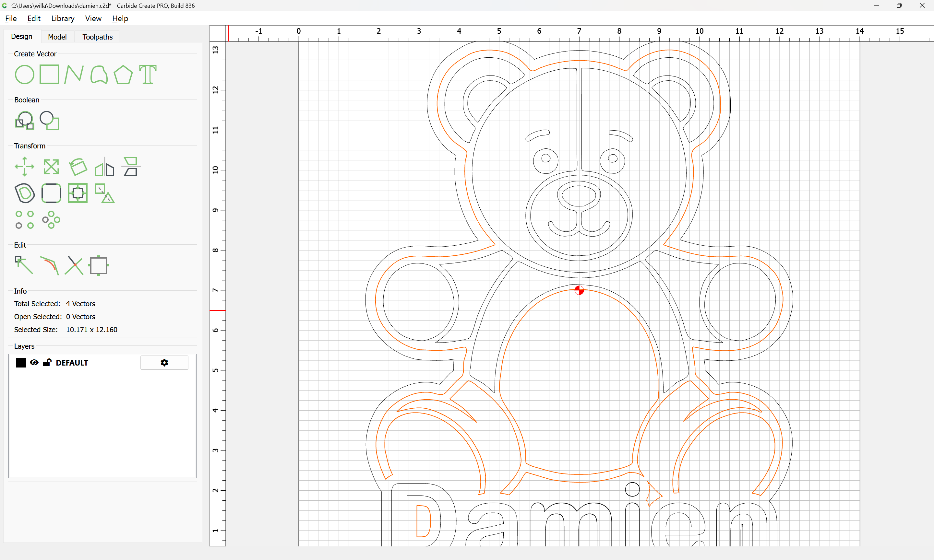934x560 pixels.
Task: Activate the Trim Vectors tool
Action: (74, 265)
